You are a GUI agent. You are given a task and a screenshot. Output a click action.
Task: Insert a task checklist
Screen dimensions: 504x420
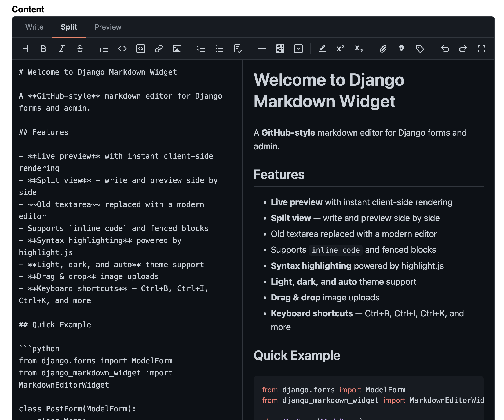pos(238,49)
